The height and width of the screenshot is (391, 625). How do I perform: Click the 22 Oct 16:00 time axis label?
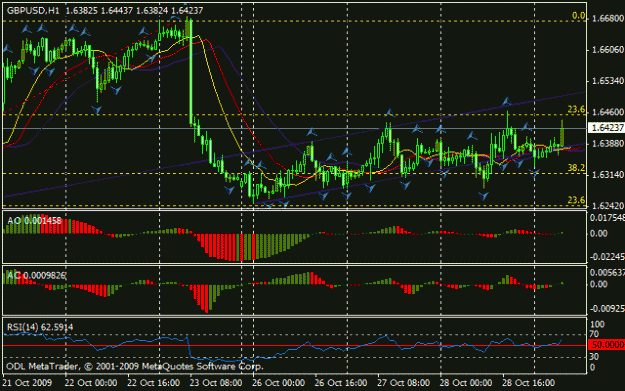(153, 383)
